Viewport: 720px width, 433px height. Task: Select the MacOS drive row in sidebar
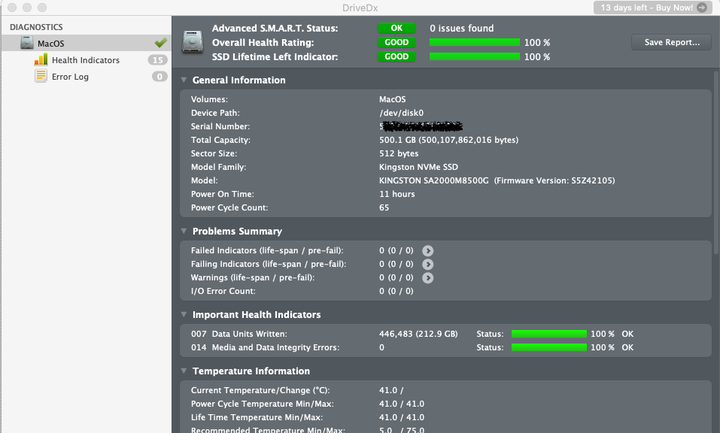tap(86, 43)
